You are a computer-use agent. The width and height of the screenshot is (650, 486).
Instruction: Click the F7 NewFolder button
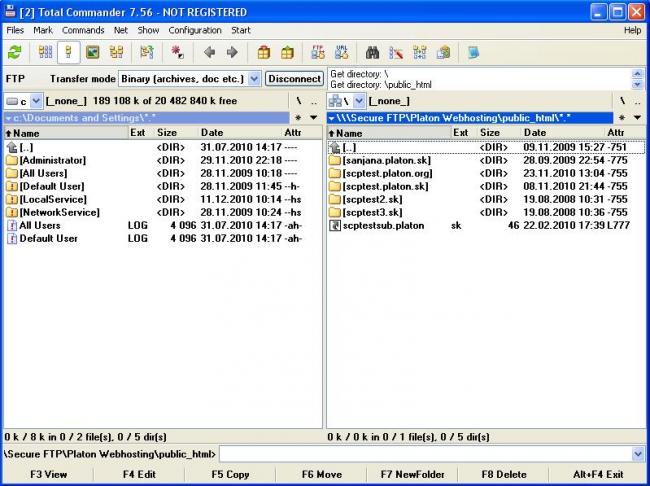click(x=412, y=474)
